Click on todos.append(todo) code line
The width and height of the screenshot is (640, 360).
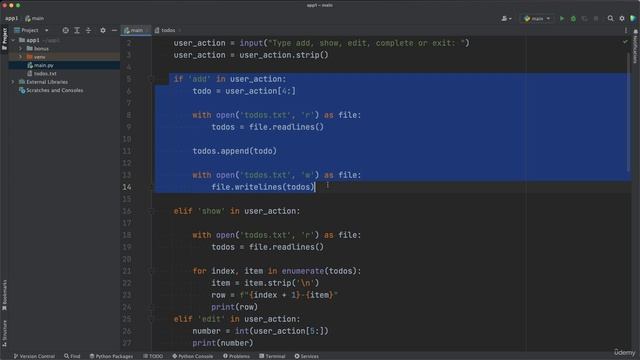[235, 151]
